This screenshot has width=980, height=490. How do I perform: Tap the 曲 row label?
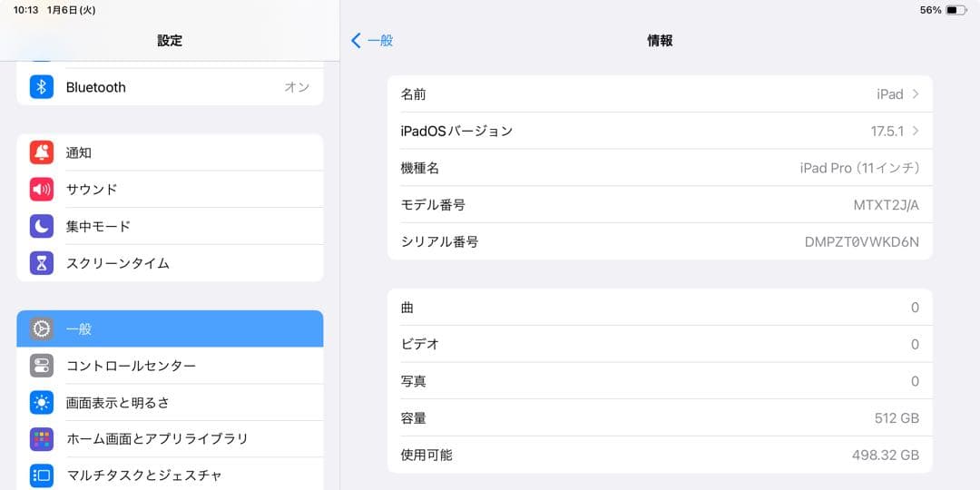(x=407, y=308)
